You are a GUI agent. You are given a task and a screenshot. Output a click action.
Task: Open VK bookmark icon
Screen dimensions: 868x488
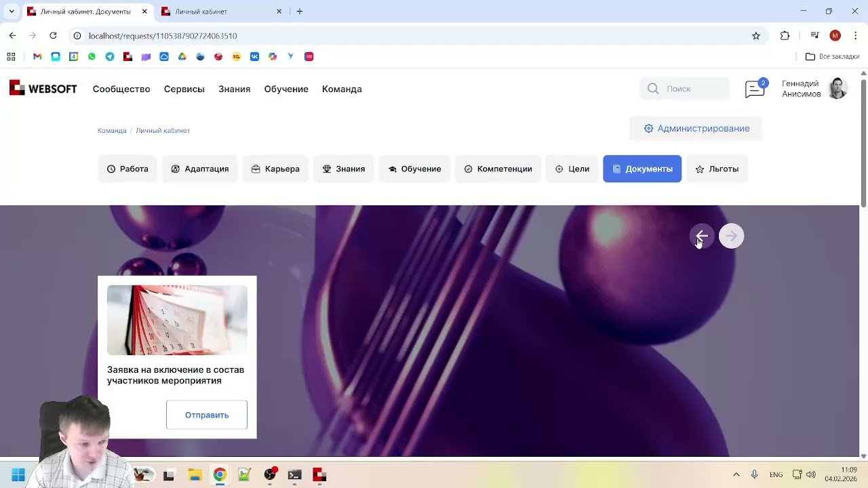pyautogui.click(x=254, y=56)
